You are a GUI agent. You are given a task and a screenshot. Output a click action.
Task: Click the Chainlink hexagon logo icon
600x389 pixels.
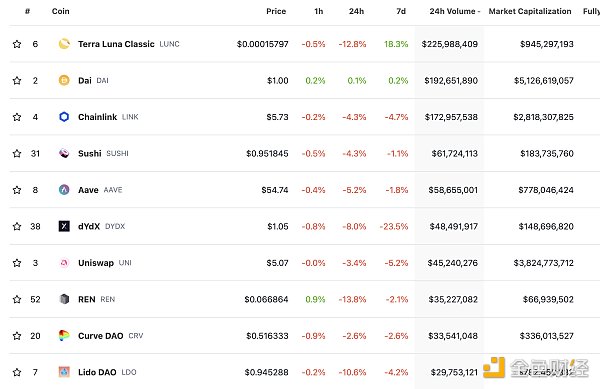tap(64, 117)
